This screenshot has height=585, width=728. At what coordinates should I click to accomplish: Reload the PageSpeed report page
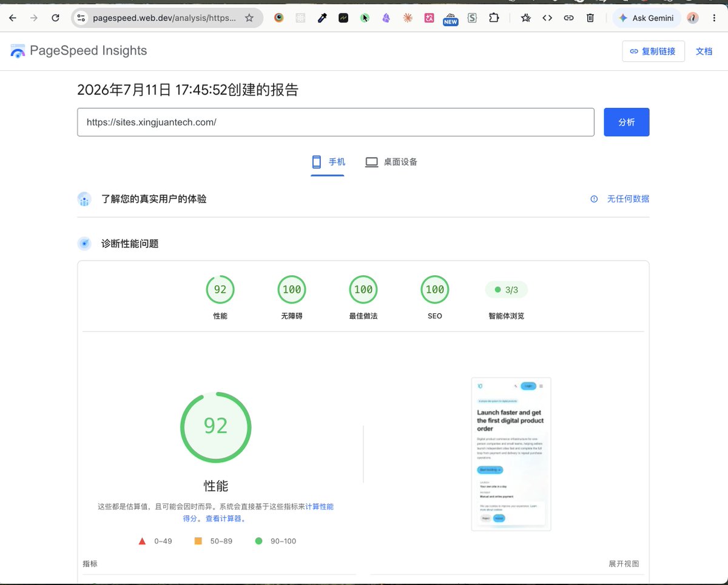[55, 18]
